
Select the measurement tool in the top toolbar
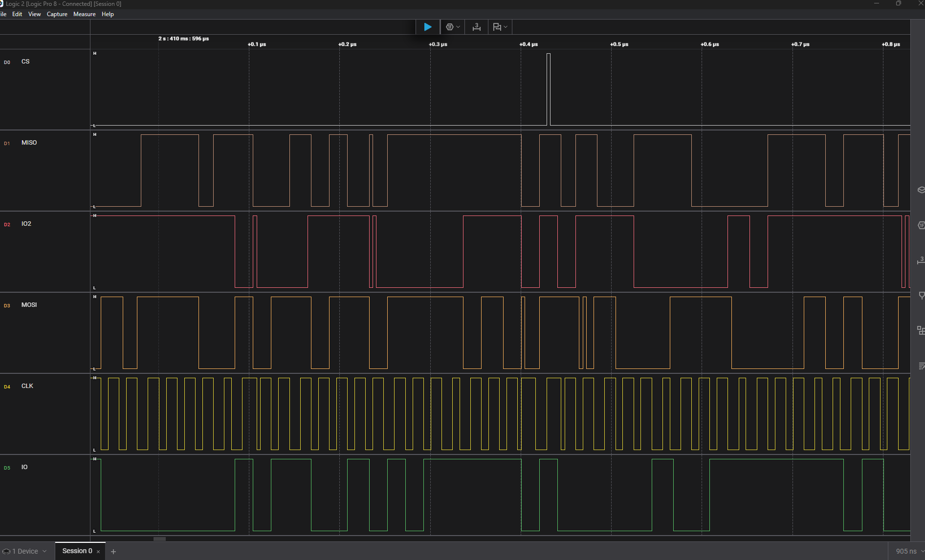(x=476, y=27)
